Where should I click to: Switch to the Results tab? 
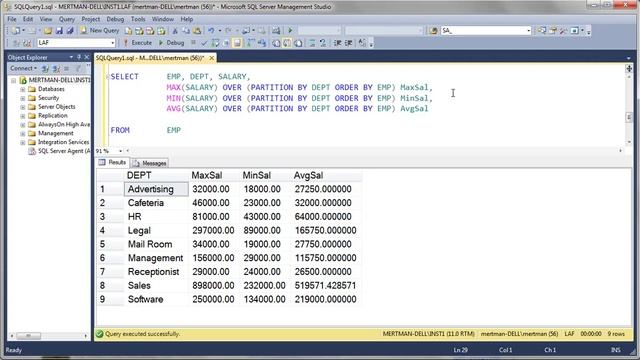[113, 162]
